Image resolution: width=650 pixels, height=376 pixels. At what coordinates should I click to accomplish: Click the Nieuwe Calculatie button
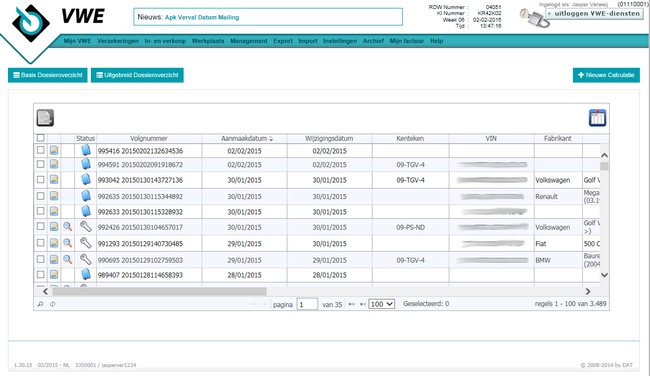click(606, 75)
